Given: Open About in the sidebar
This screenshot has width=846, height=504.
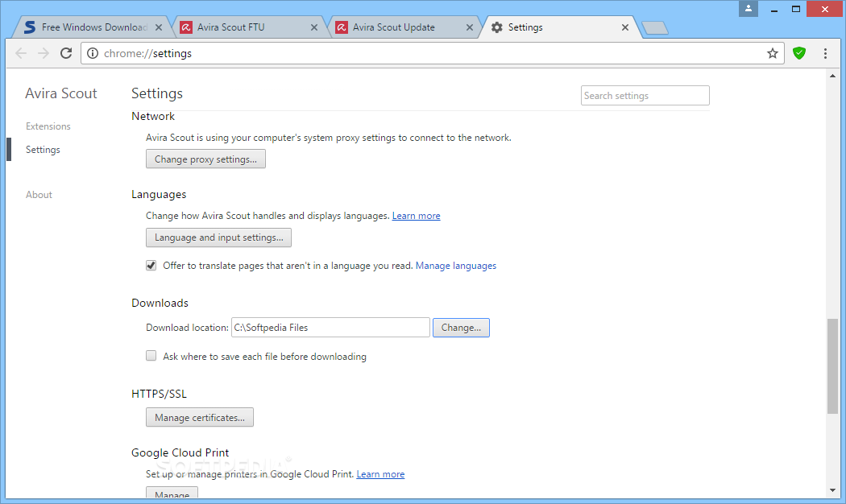Looking at the screenshot, I should pos(39,195).
